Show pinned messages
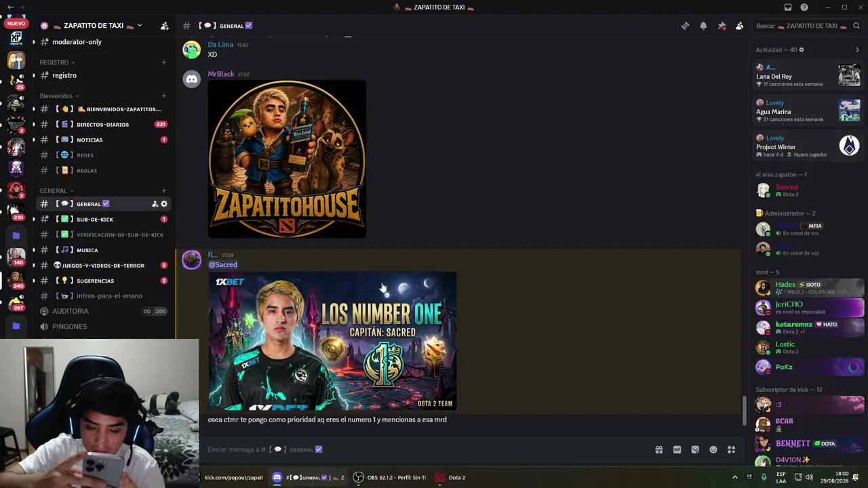The height and width of the screenshot is (488, 868). point(722,26)
